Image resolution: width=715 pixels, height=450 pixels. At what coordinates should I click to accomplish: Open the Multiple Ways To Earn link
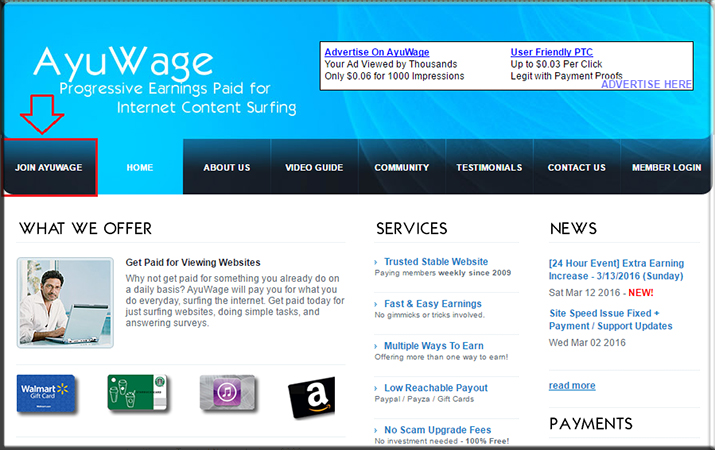(434, 346)
